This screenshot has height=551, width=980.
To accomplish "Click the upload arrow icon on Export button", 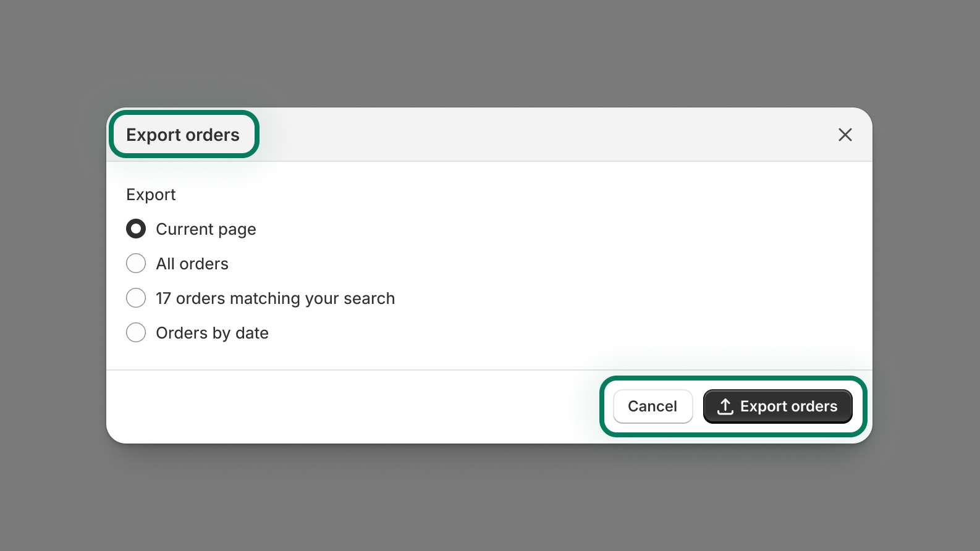I will click(x=725, y=406).
